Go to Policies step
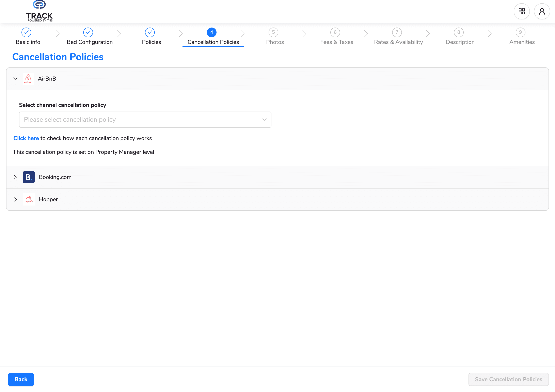The width and height of the screenshot is (555, 392). pos(152,42)
